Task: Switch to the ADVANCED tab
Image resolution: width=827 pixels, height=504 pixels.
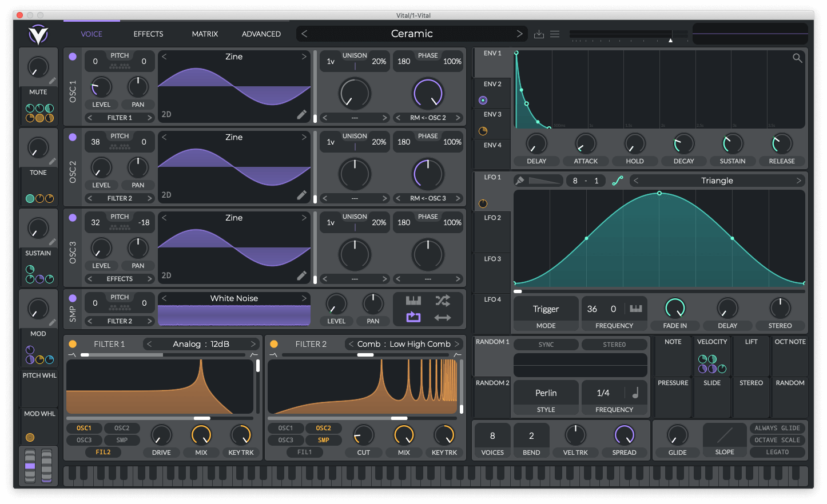Action: [x=261, y=34]
